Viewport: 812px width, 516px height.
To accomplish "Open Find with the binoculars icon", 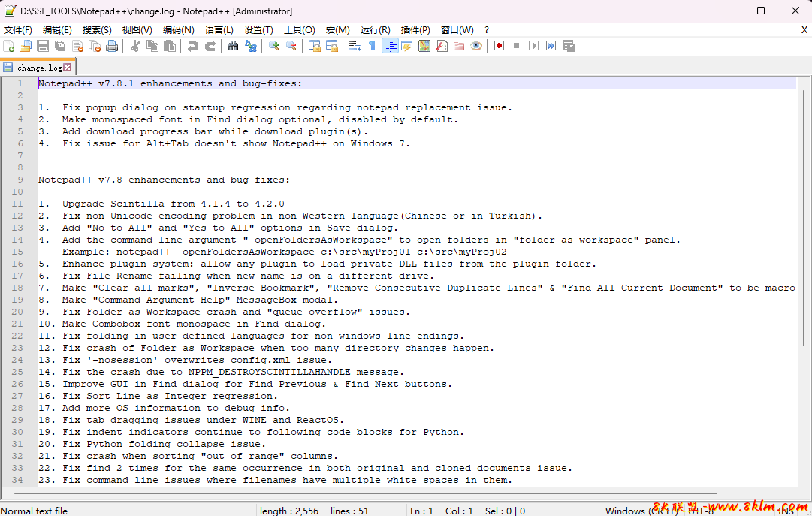I will pyautogui.click(x=233, y=46).
